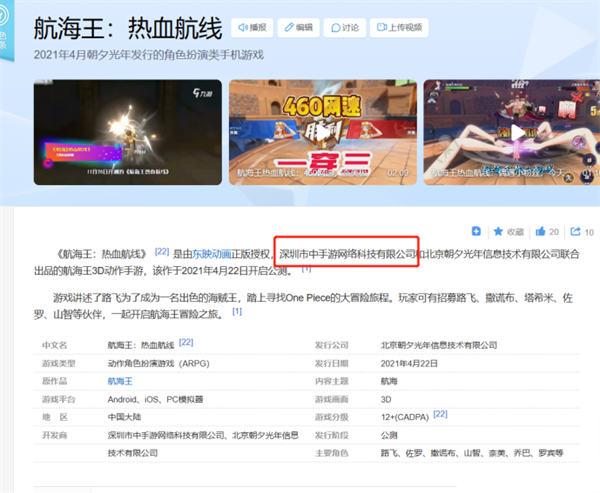The image size is (600, 493).
Task: Click the 开发商 value 深圳市中手游网络科技有限公司
Action: 203,444
